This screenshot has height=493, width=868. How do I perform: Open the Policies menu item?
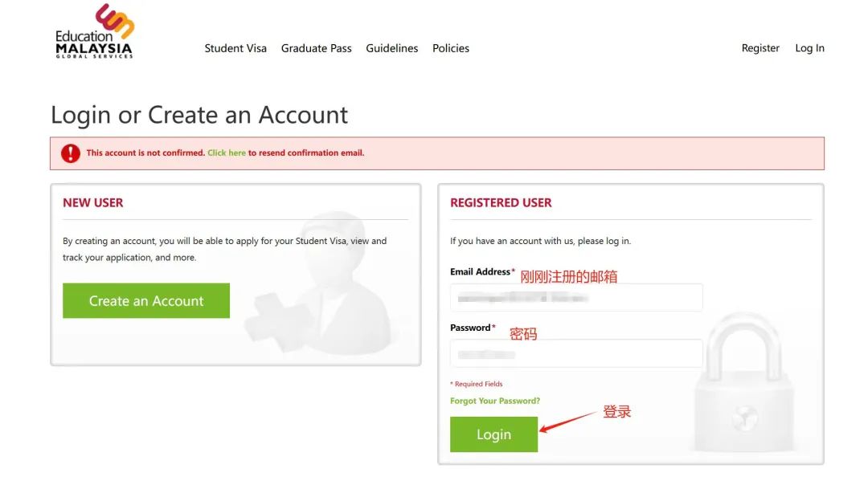pos(451,48)
